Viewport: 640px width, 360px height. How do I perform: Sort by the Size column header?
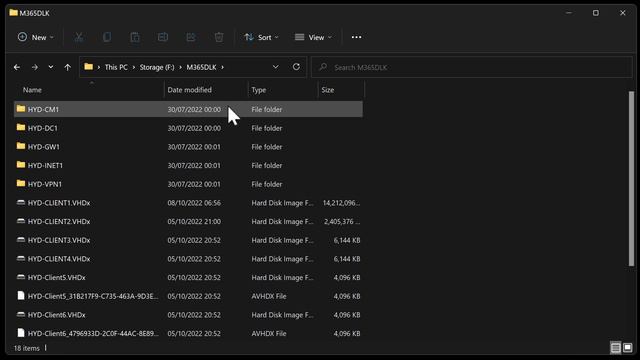pos(328,90)
